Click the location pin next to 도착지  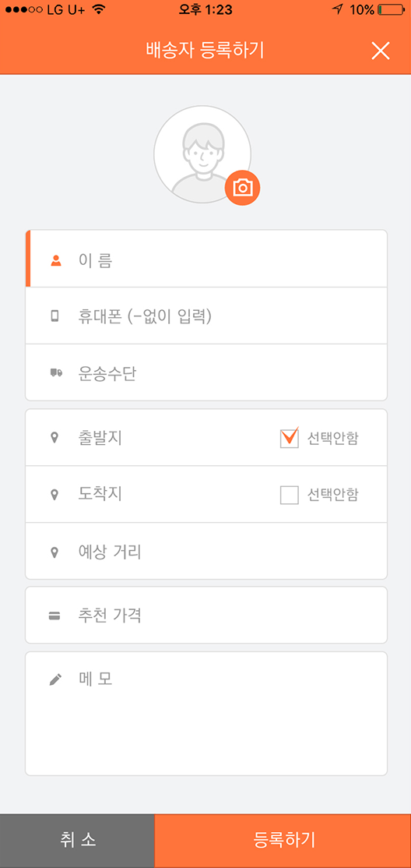click(54, 495)
